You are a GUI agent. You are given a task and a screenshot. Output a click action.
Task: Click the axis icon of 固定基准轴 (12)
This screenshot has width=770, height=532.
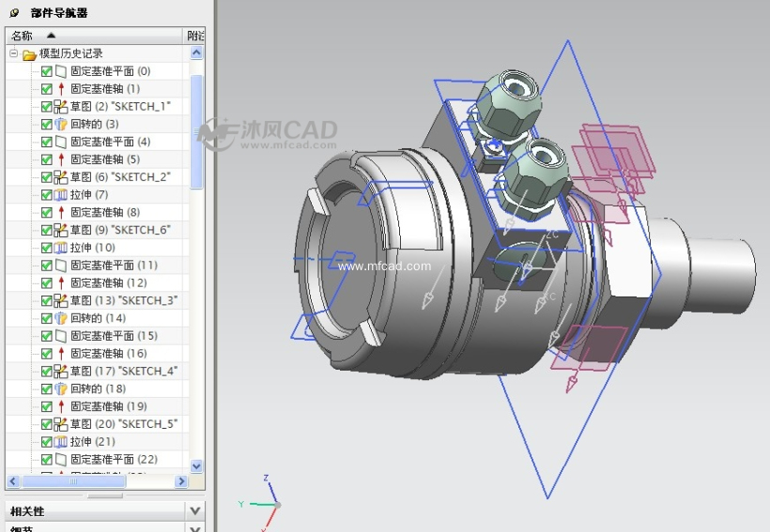[61, 283]
